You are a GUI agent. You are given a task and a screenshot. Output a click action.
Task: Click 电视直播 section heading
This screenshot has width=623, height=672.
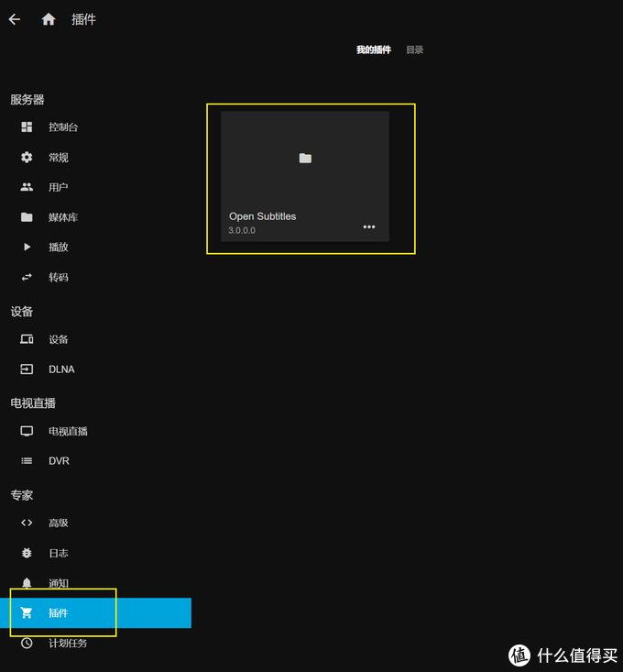point(33,402)
